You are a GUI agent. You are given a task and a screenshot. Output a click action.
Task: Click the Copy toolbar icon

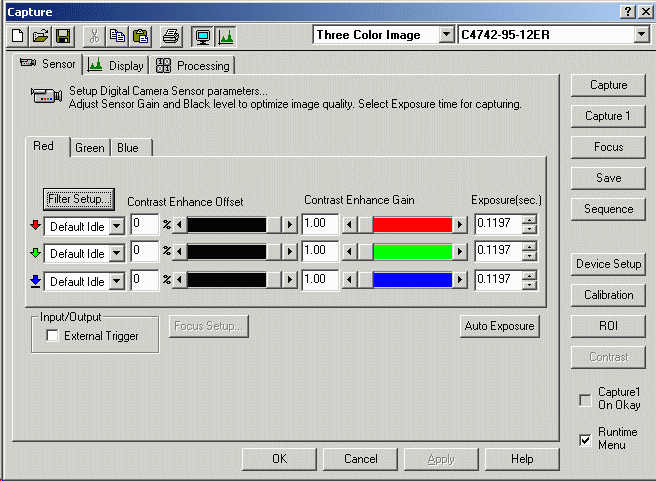click(x=118, y=36)
